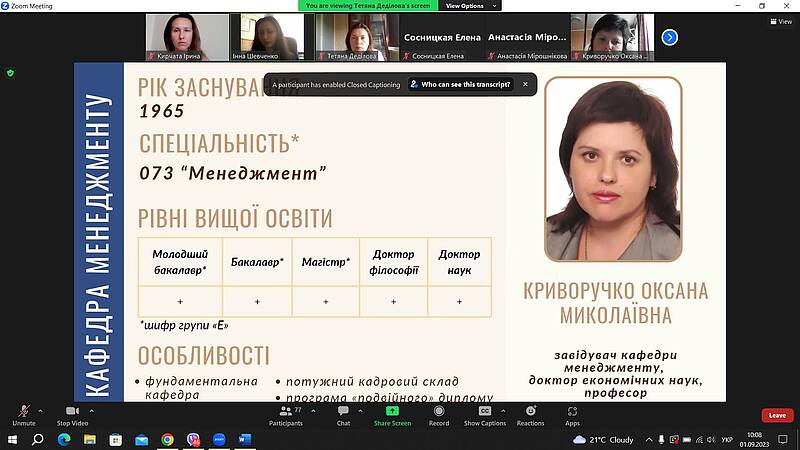This screenshot has width=800, height=450.
Task: Unmute the microphone in Zoom
Action: pos(23,415)
